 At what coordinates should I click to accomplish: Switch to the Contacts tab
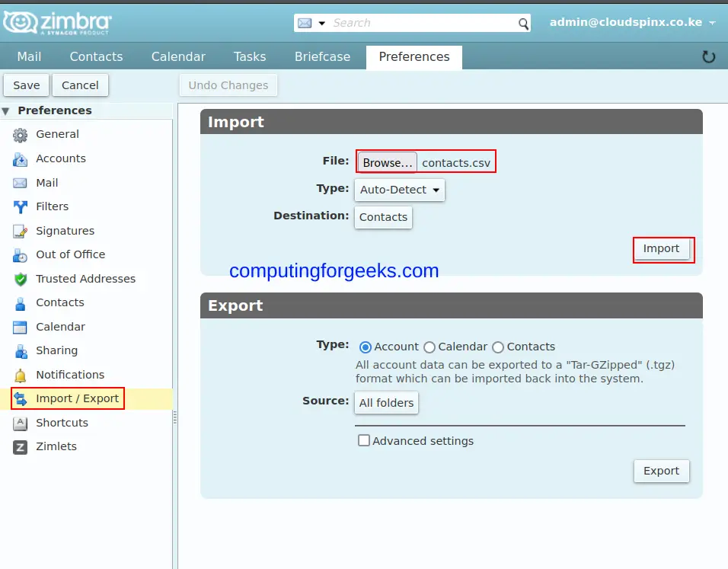point(96,56)
